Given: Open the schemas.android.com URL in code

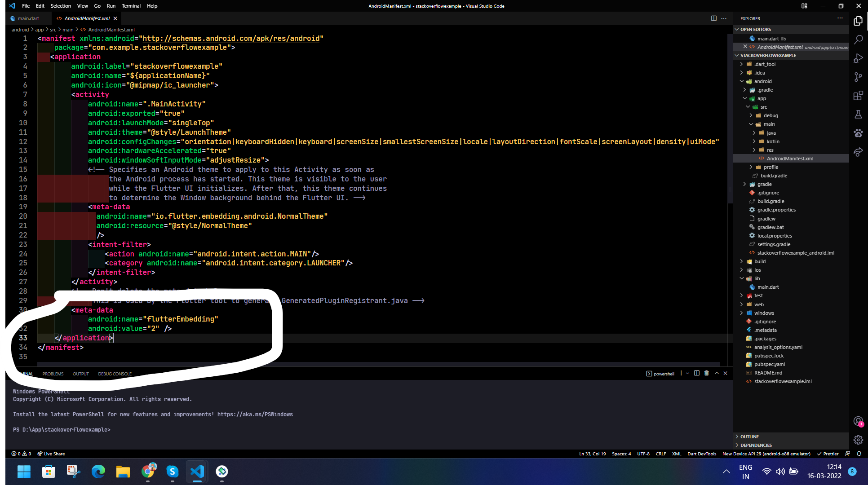Looking at the screenshot, I should [x=231, y=39].
